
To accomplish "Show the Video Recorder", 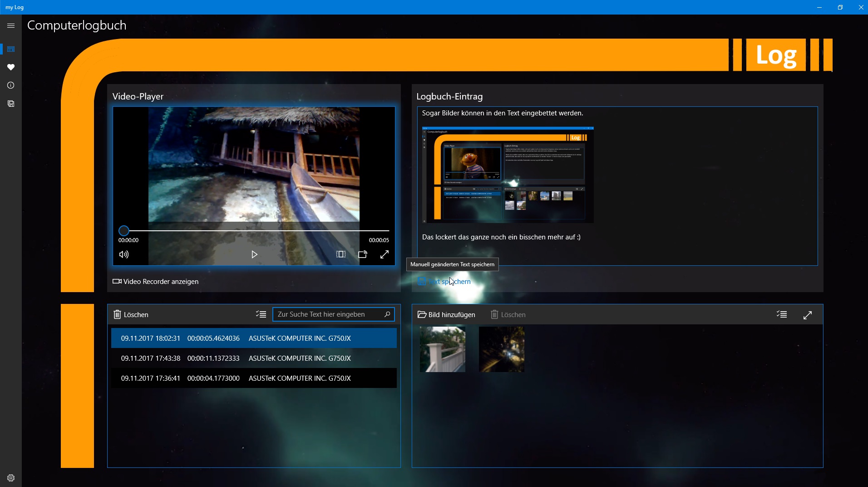I will (156, 282).
